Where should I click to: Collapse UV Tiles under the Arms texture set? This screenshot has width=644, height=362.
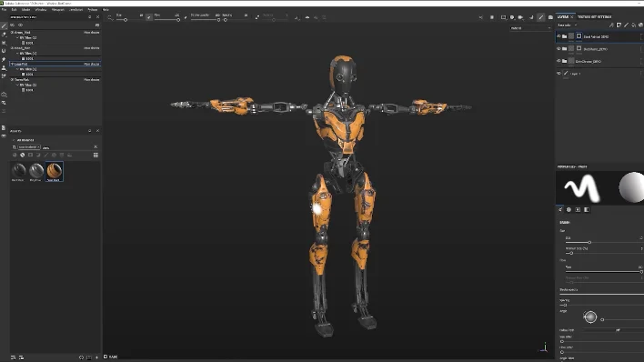[17, 37]
